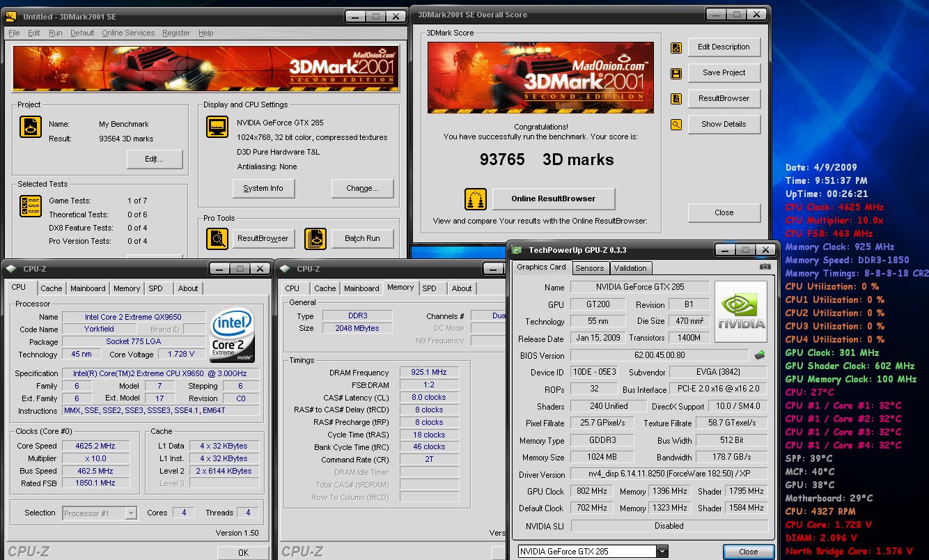929x560 pixels.
Task: Click the GPU-Z camera screenshot icon
Action: (x=765, y=267)
